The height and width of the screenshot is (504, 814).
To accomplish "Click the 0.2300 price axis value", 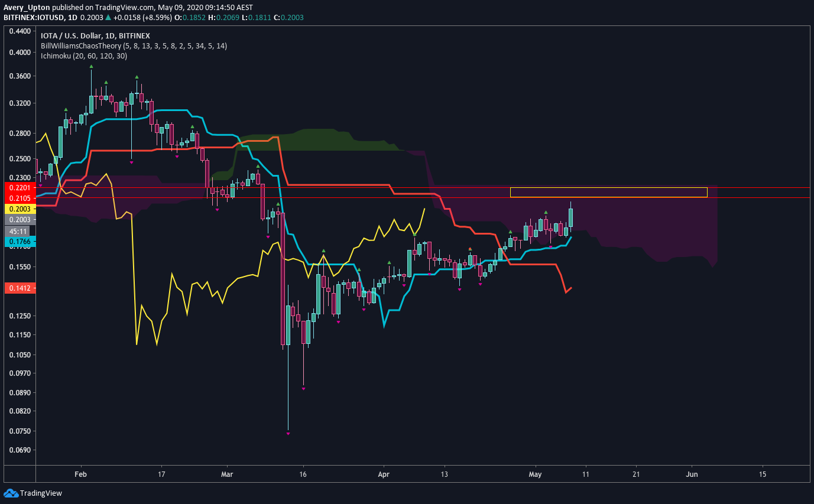I will (20, 177).
